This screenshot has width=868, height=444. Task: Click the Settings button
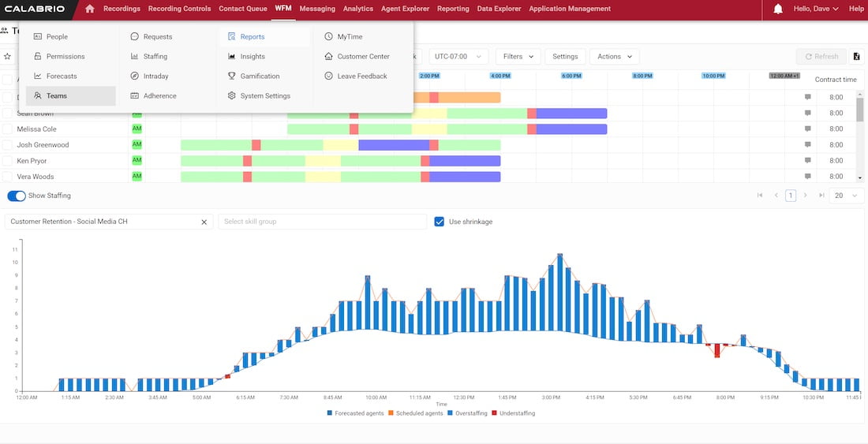pyautogui.click(x=565, y=57)
